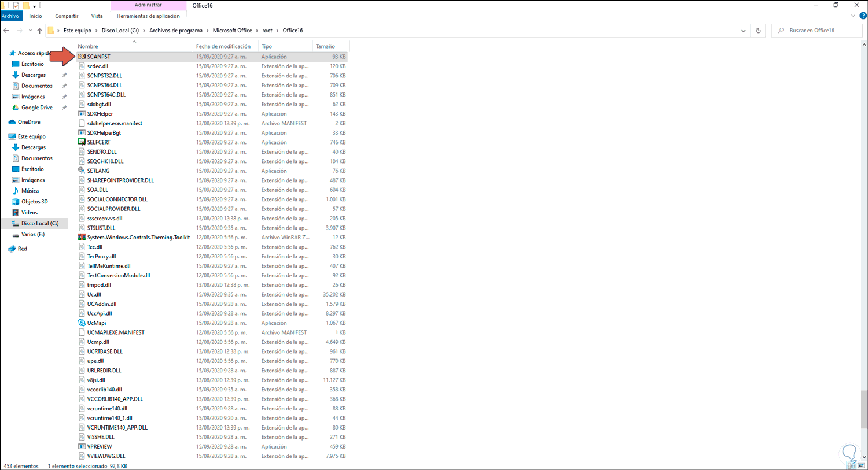868x470 pixels.
Task: Expand the ribbon with the chevron near Help
Action: pos(853,16)
